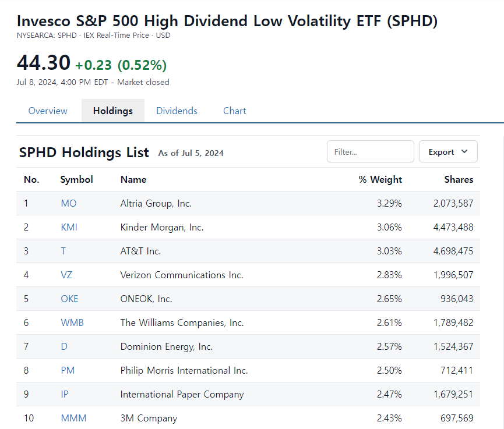504x429 pixels.
Task: Follow the D symbol link
Action: pyautogui.click(x=64, y=346)
